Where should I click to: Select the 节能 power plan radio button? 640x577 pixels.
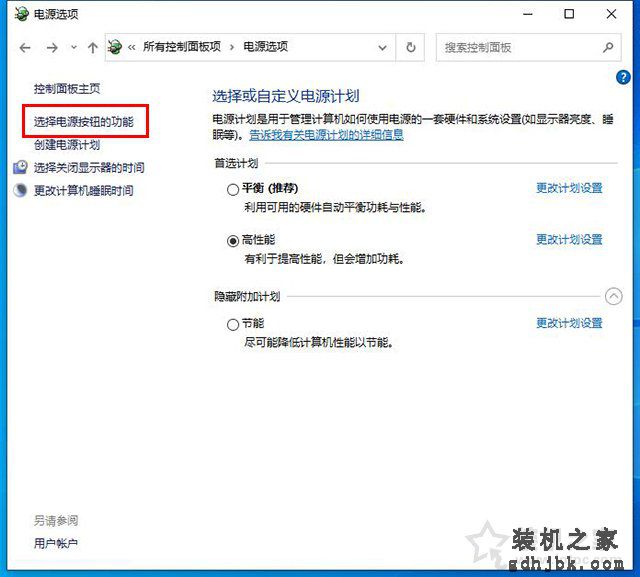(233, 325)
